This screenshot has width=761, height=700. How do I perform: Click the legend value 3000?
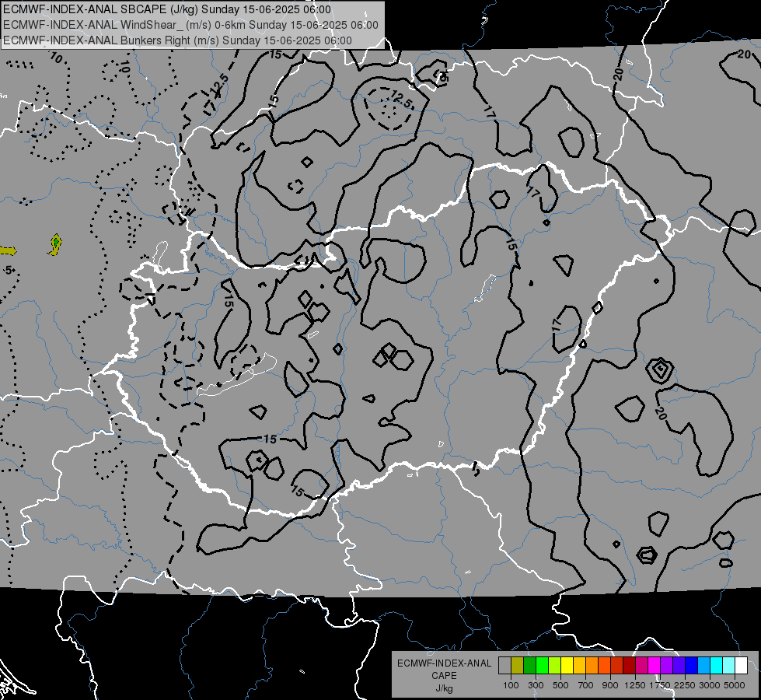710,685
